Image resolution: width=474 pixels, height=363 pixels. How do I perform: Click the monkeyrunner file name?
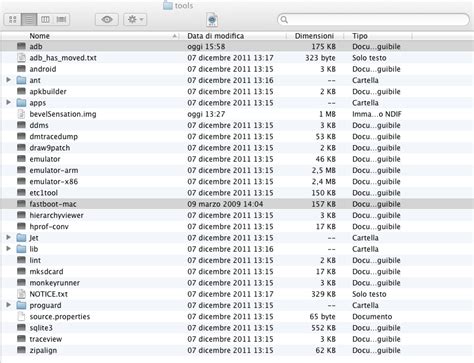55,283
